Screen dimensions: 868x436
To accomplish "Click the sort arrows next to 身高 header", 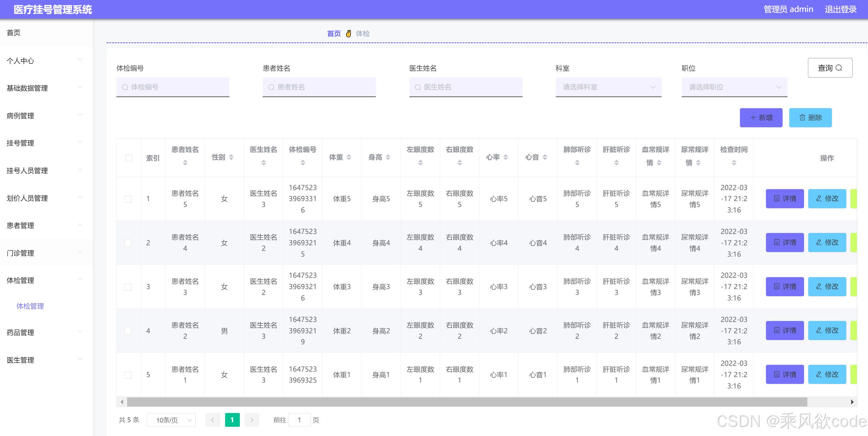I will pos(388,157).
